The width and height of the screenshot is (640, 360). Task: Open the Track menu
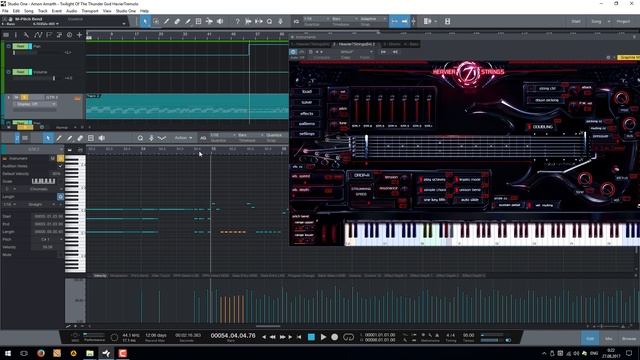(x=42, y=11)
